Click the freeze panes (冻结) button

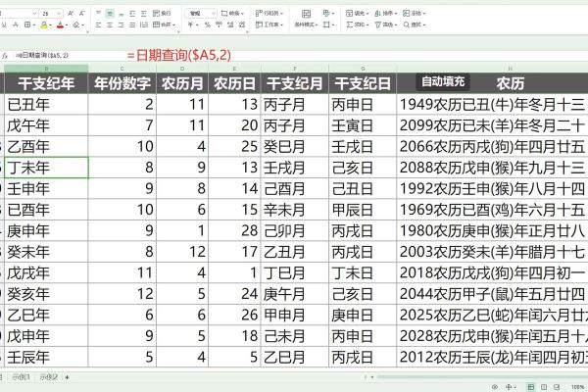414,14
